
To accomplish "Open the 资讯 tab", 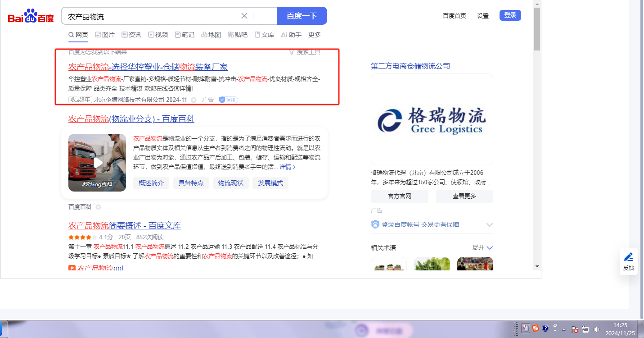I will point(131,35).
